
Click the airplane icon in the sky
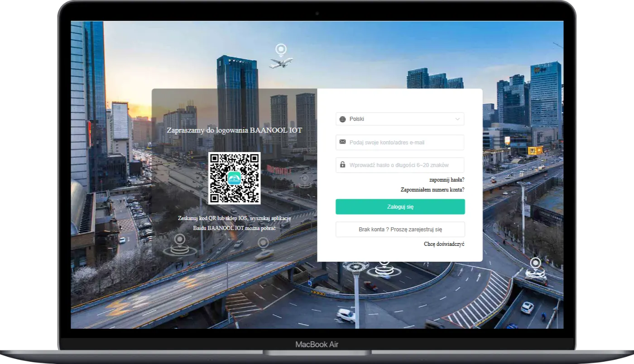coord(281,62)
